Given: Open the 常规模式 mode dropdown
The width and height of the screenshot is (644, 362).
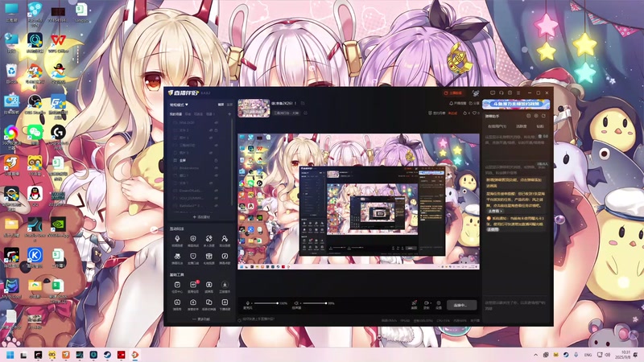Looking at the screenshot, I should [x=179, y=105].
